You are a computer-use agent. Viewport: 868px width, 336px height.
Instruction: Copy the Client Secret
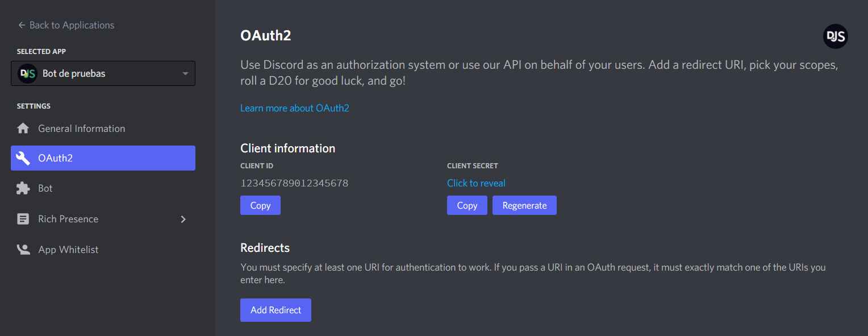pyautogui.click(x=467, y=205)
